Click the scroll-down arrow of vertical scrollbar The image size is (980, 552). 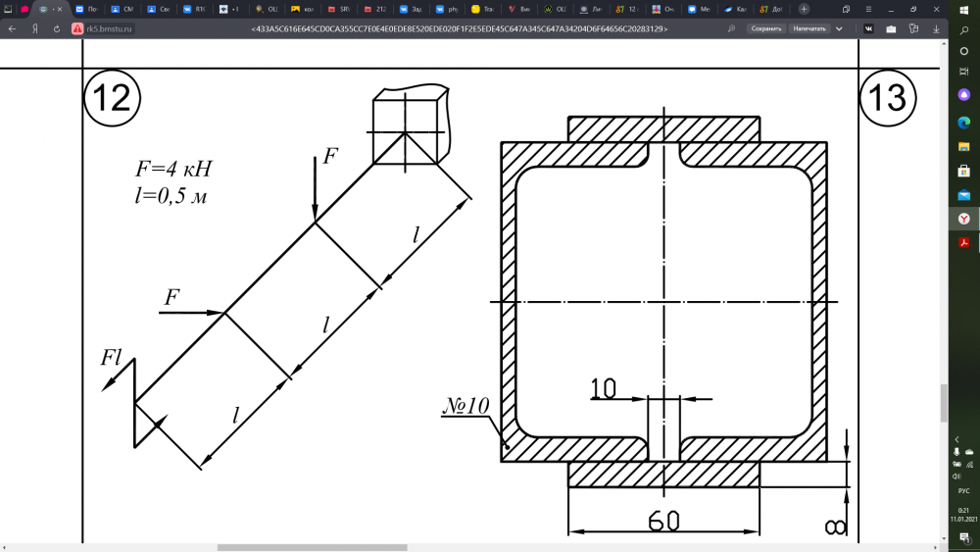pos(944,538)
